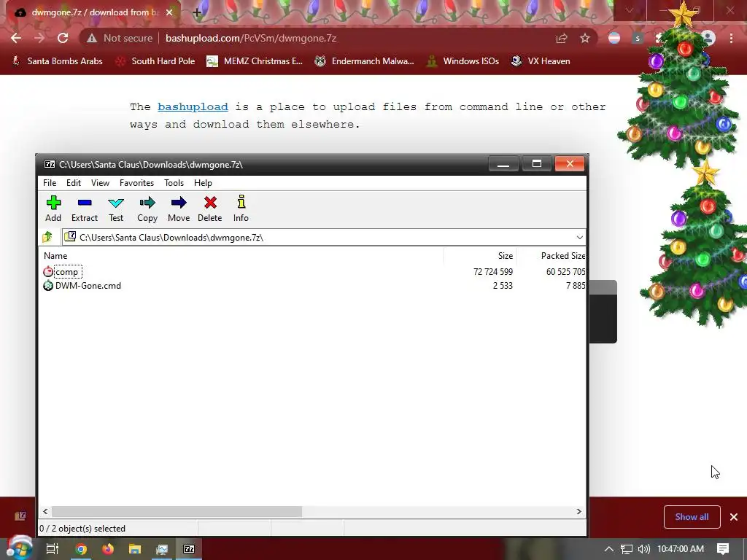
Task: Open the Endermanch Malwa... bookmark
Action: click(x=364, y=61)
